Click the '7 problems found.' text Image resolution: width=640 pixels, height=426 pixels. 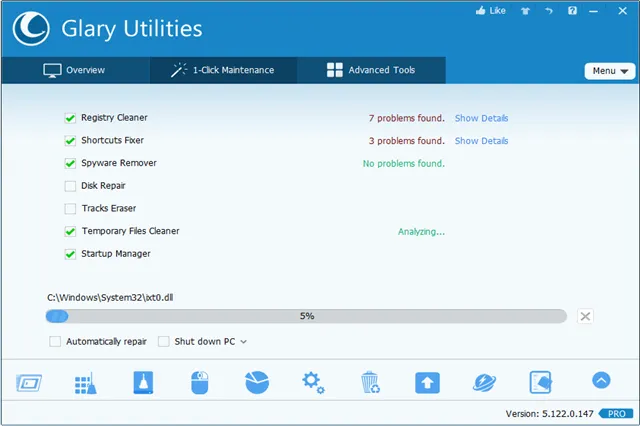[407, 118]
